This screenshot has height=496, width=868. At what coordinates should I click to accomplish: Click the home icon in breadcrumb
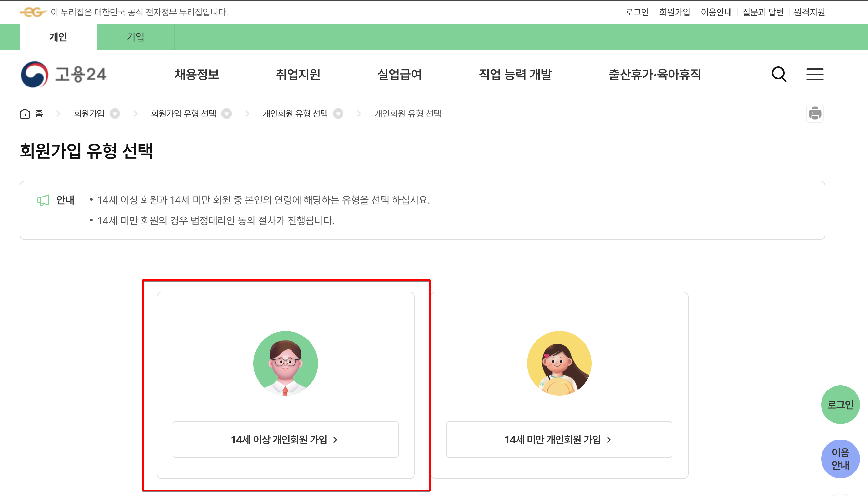pos(25,114)
